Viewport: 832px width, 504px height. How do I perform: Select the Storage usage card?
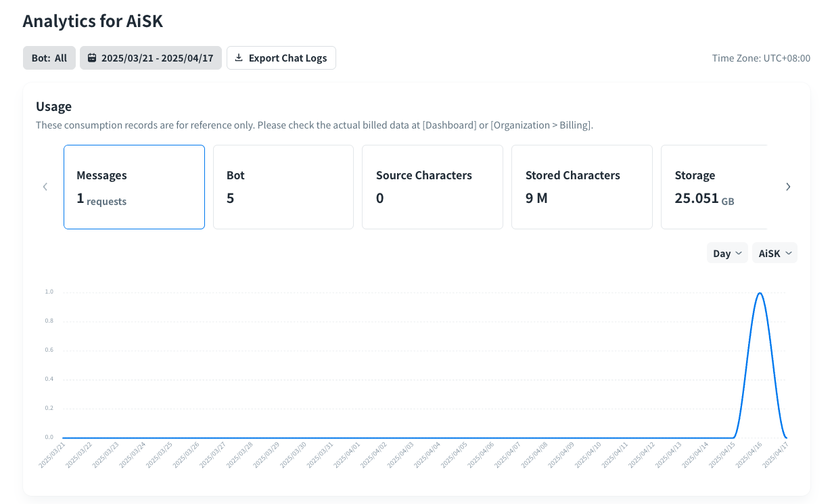coord(714,187)
